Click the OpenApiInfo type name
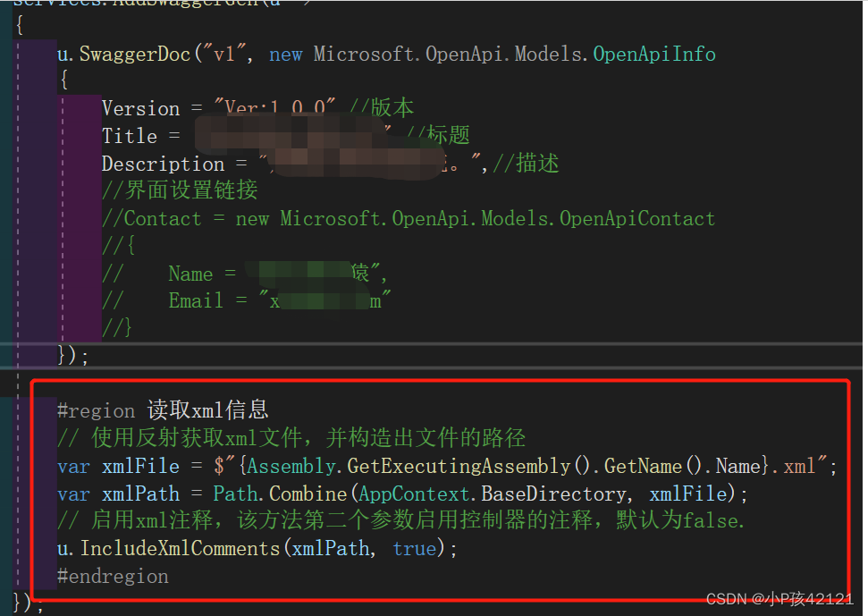Image resolution: width=868 pixels, height=616 pixels. (x=653, y=54)
